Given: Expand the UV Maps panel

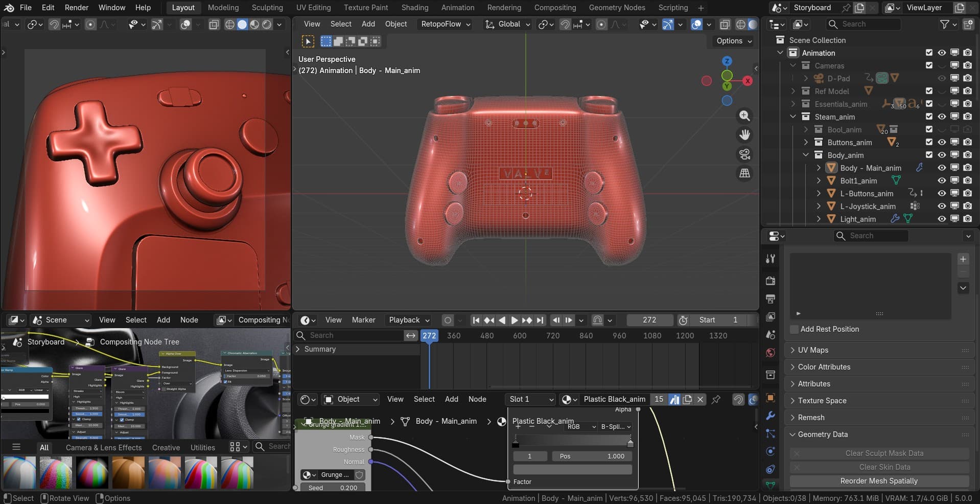Looking at the screenshot, I should [x=879, y=350].
